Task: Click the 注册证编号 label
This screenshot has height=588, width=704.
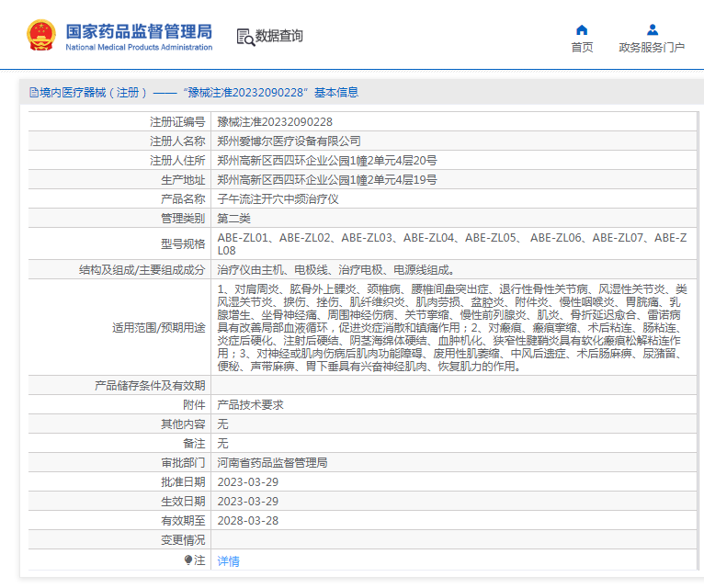Action: tap(177, 121)
